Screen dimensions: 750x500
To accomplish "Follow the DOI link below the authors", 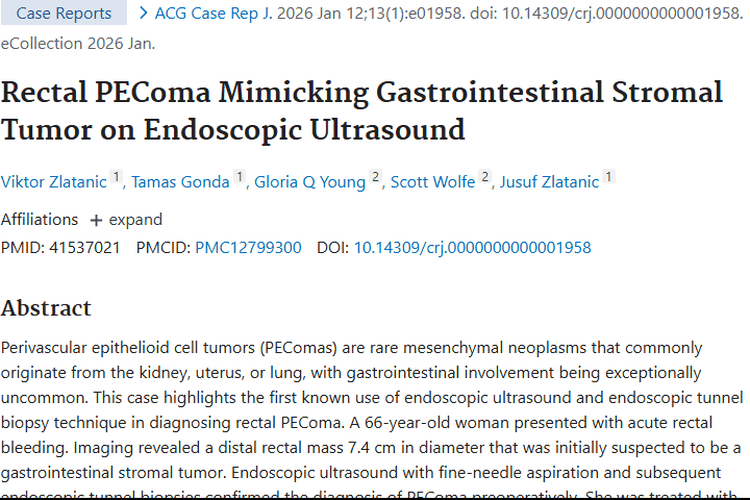I will point(472,247).
